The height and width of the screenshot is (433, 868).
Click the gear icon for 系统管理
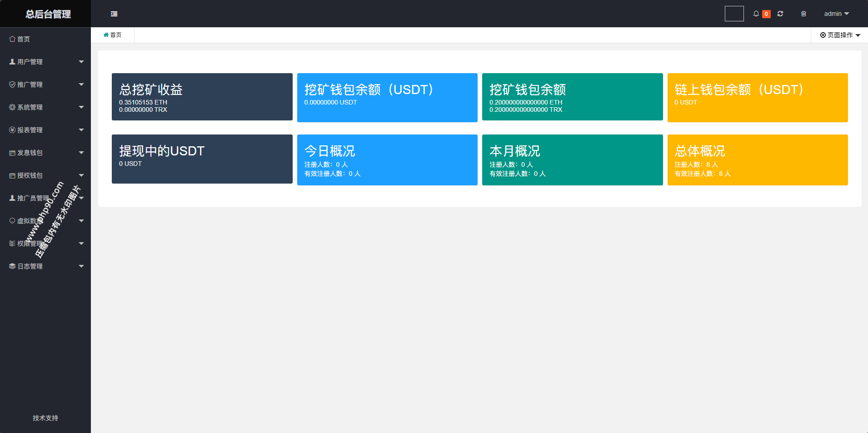[12, 107]
